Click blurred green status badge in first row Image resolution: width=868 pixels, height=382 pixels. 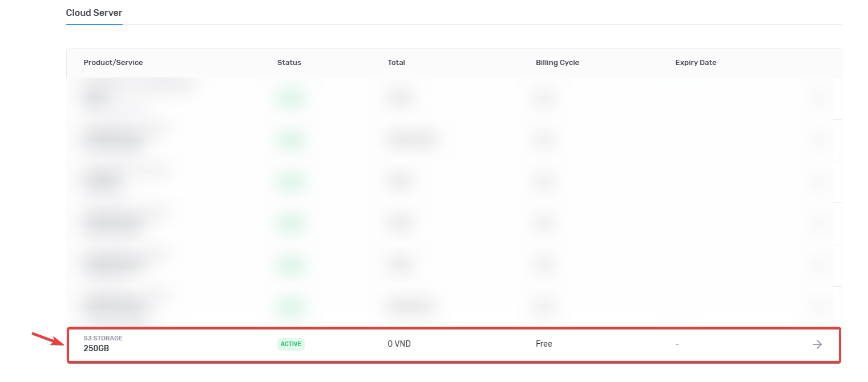[x=291, y=99]
